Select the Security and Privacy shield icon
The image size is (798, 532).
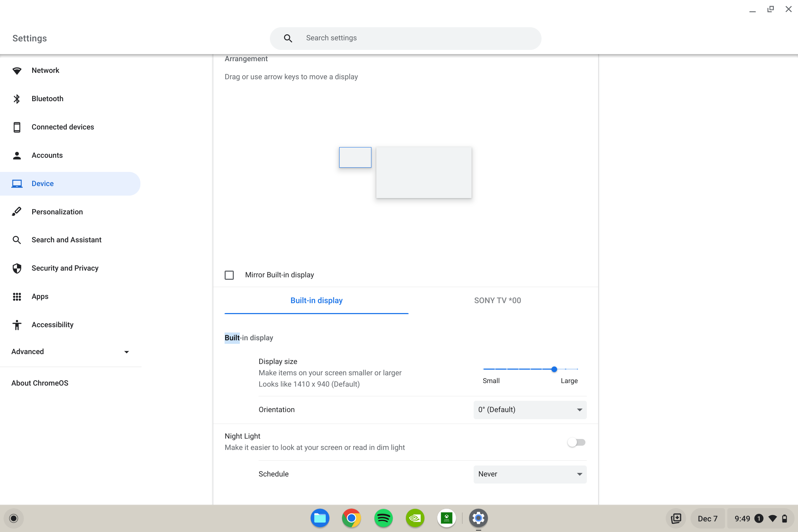17,268
